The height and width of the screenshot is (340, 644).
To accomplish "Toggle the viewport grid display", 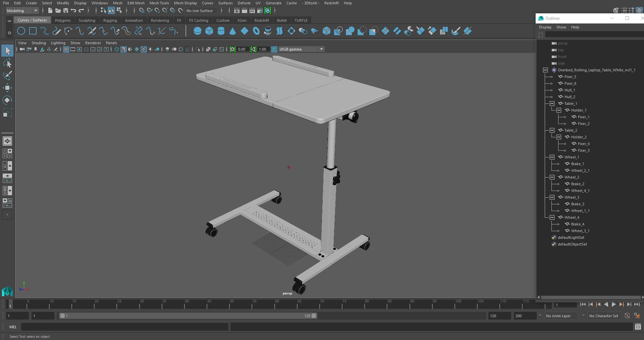I will coord(66,49).
